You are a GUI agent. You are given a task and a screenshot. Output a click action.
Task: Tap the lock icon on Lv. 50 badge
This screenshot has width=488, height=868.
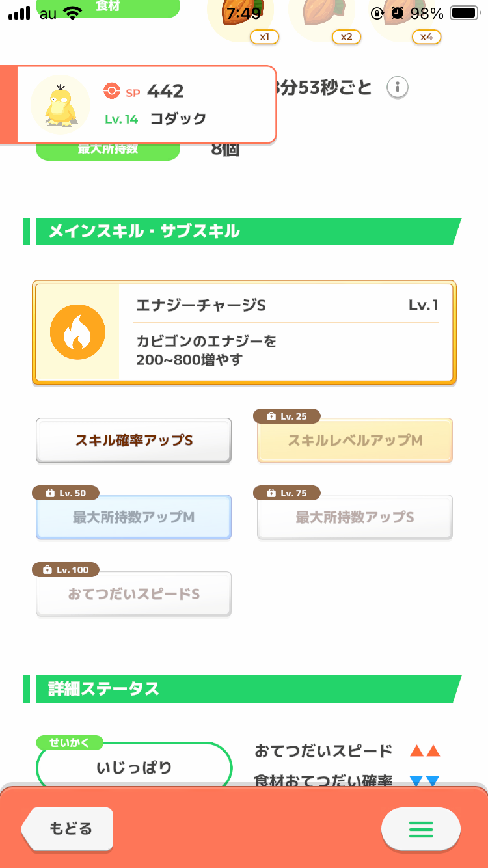pos(49,493)
